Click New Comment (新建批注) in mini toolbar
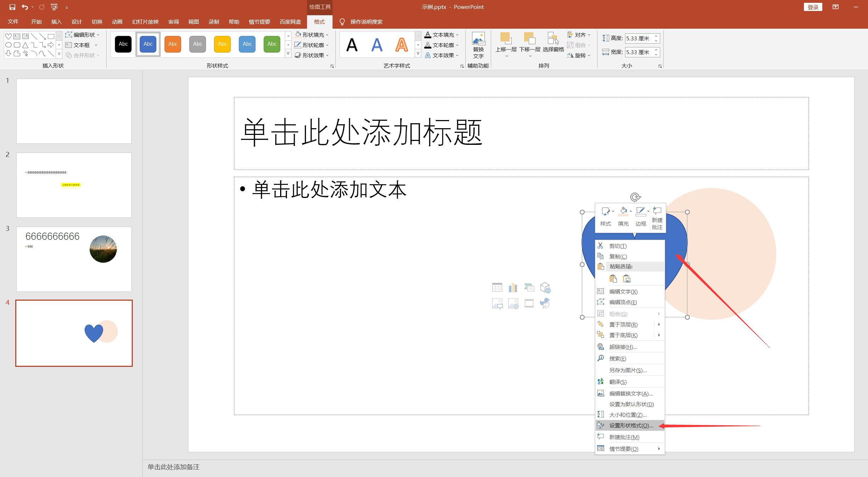Image resolution: width=868 pixels, height=477 pixels. [657, 218]
